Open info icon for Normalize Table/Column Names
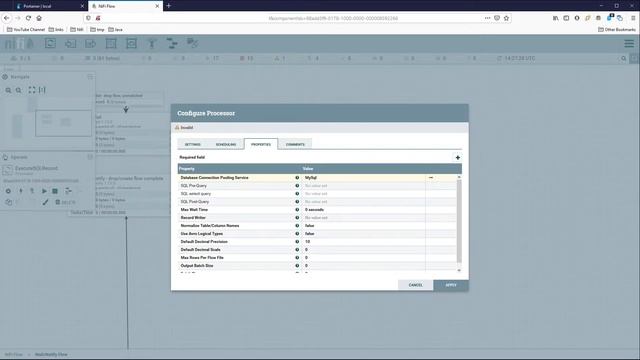Viewport: 640px width, 360px height. (x=297, y=225)
